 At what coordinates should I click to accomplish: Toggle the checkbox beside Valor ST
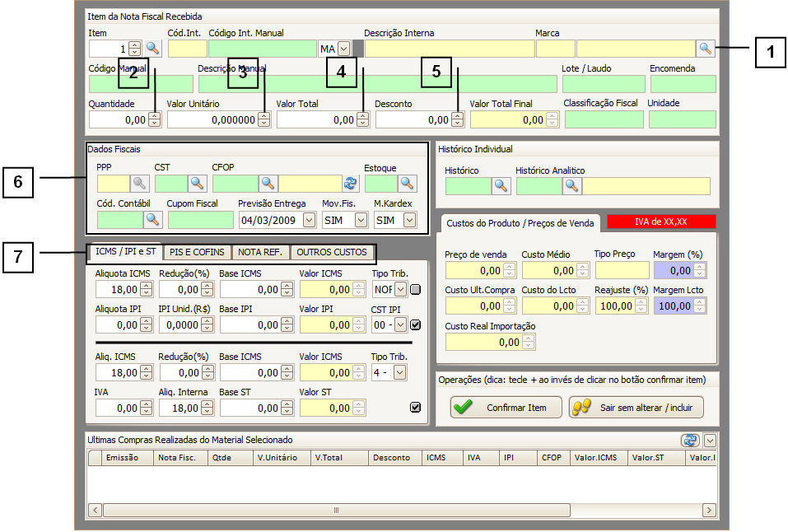(415, 408)
